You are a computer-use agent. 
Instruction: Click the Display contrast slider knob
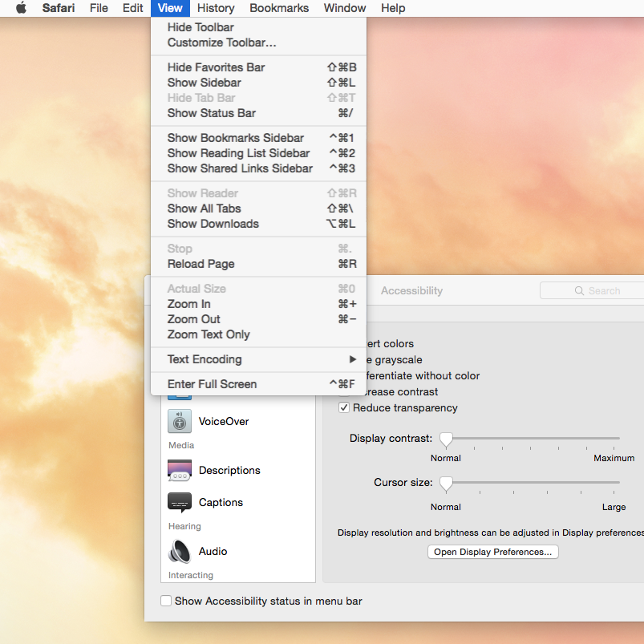(x=446, y=439)
